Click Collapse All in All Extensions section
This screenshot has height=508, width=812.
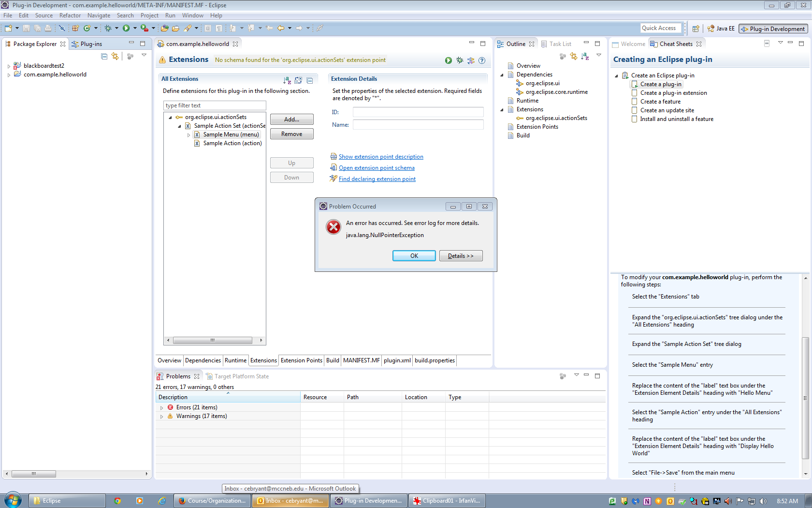(x=310, y=80)
